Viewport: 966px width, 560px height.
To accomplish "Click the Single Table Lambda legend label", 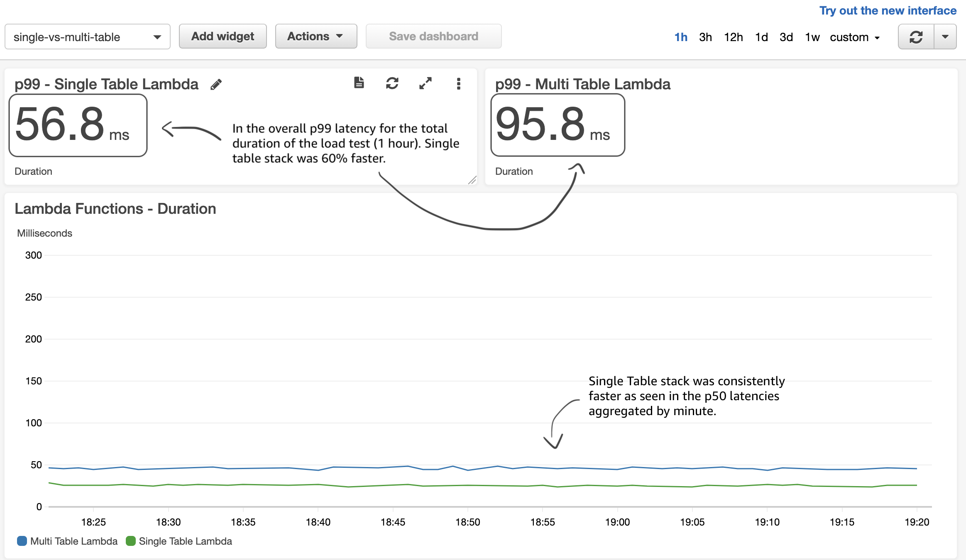I will pos(186,541).
